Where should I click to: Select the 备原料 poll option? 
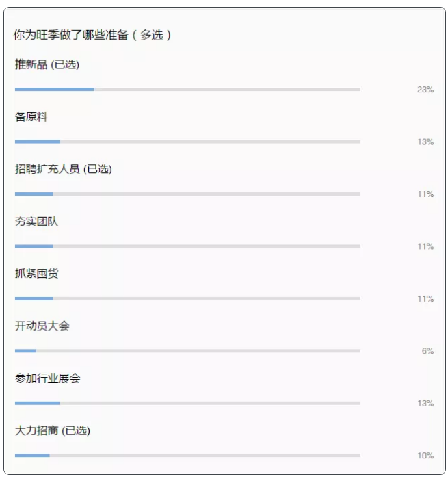[x=31, y=117]
